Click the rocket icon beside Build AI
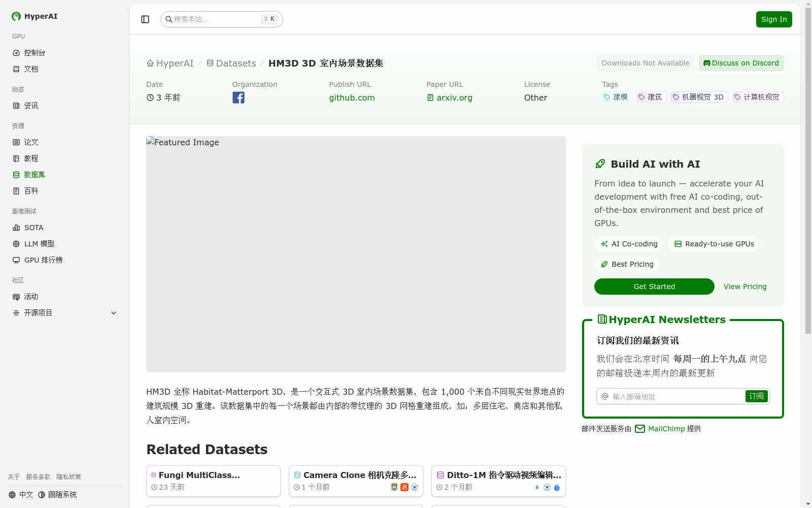Image resolution: width=812 pixels, height=508 pixels. pos(600,164)
